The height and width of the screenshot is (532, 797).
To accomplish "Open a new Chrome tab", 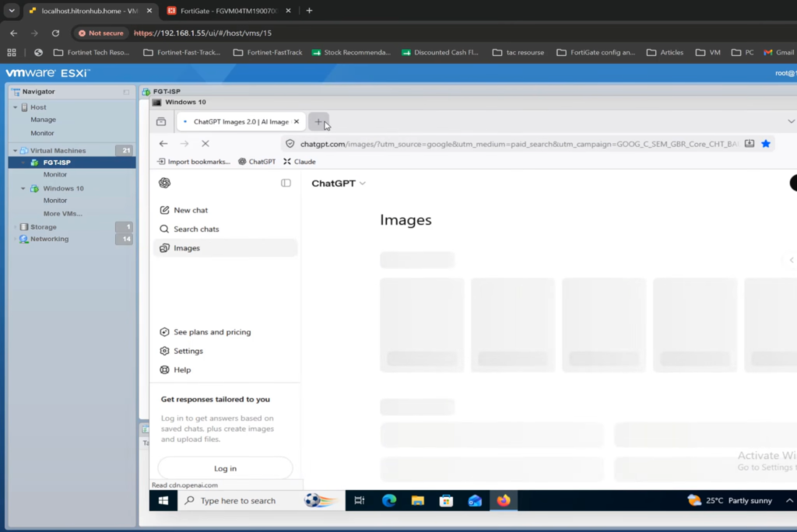I will pos(309,11).
